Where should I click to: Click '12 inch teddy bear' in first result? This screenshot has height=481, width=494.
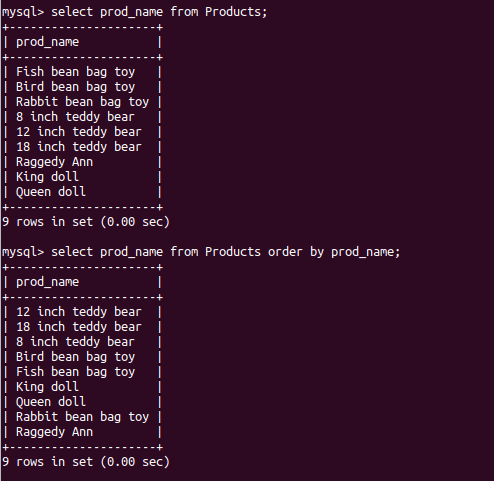79,132
